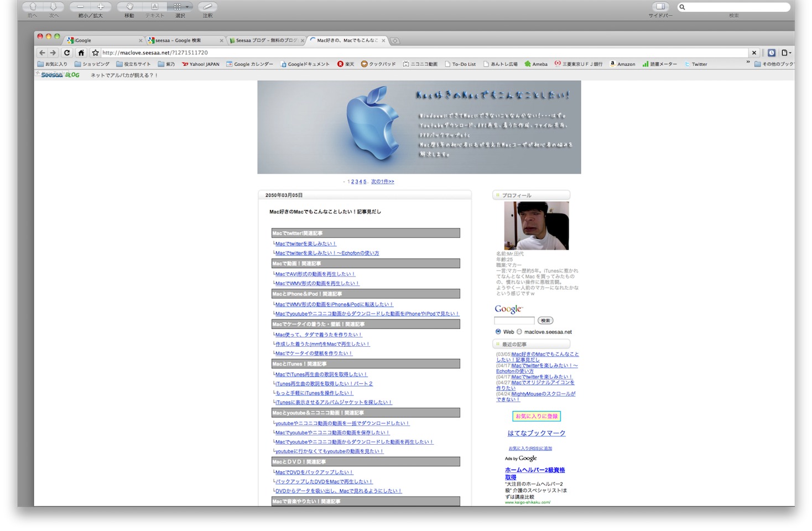Click the browser forward arrow
Viewport: 812px width, 531px height.
click(53, 53)
